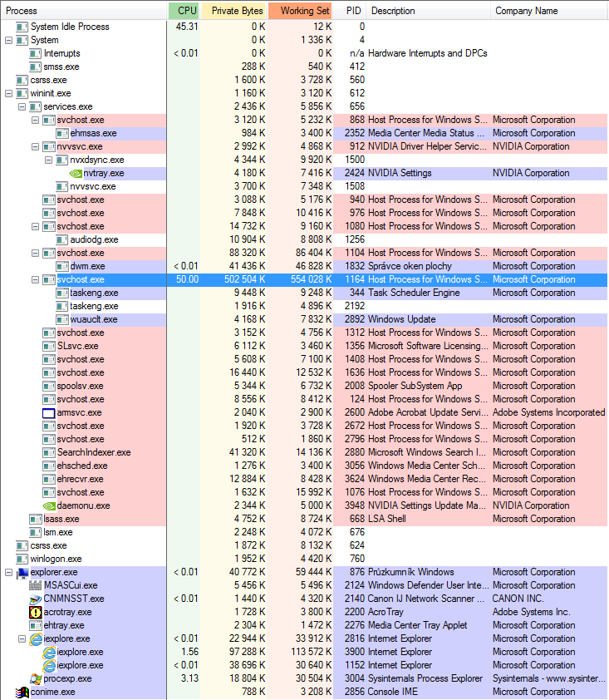Image resolution: width=609 pixels, height=700 pixels.
Task: Collapse the explorer.exe tree node
Action: coord(8,572)
